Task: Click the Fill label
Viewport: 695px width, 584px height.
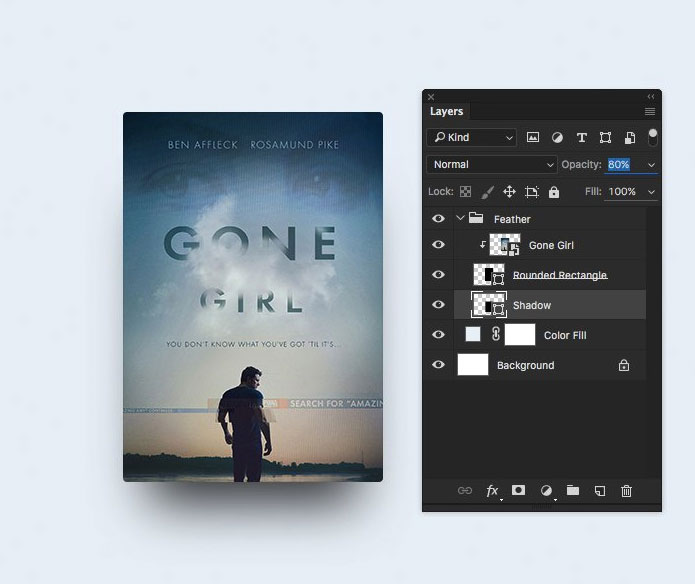Action: pos(593,191)
